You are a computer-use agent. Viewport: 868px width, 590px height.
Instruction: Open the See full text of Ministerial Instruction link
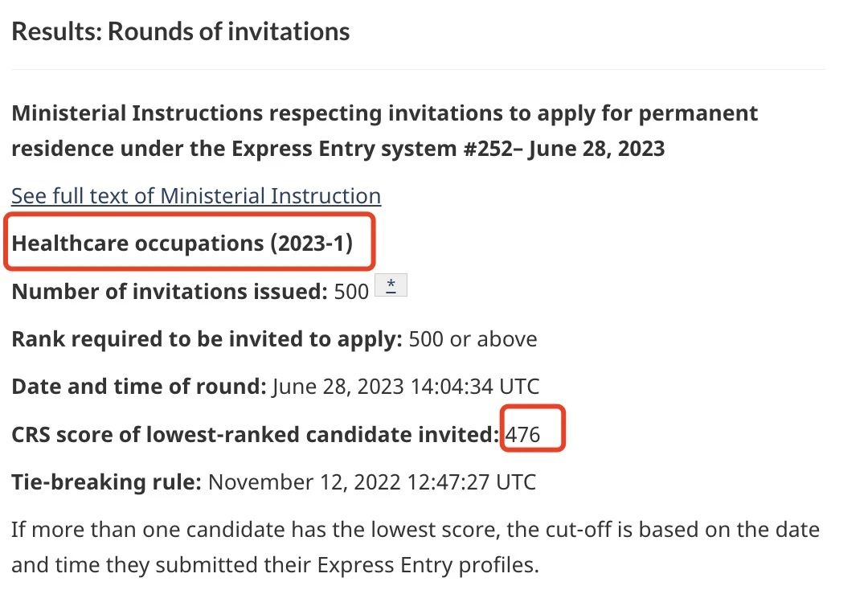(x=196, y=196)
